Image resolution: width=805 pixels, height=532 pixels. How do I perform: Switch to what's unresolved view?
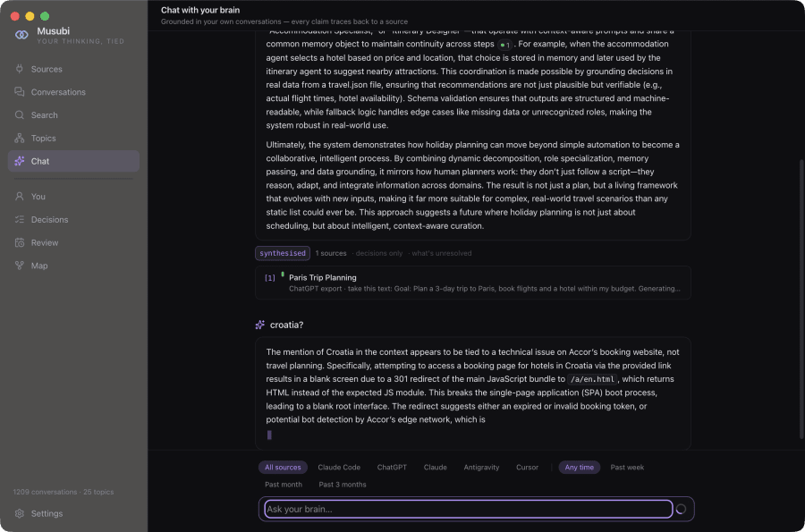(x=442, y=253)
